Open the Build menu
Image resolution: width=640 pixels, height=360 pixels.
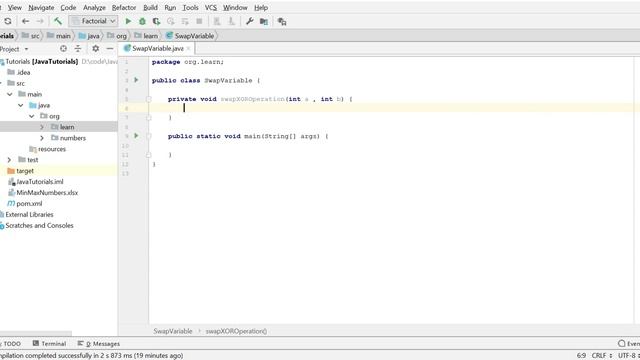[150, 7]
